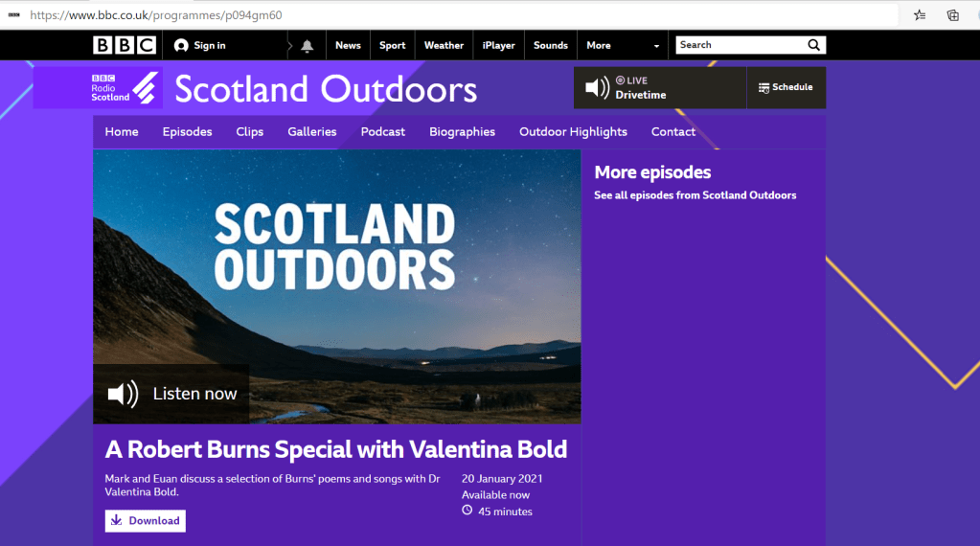This screenshot has width=980, height=546.
Task: Click the browser favorites star icon
Action: (920, 15)
